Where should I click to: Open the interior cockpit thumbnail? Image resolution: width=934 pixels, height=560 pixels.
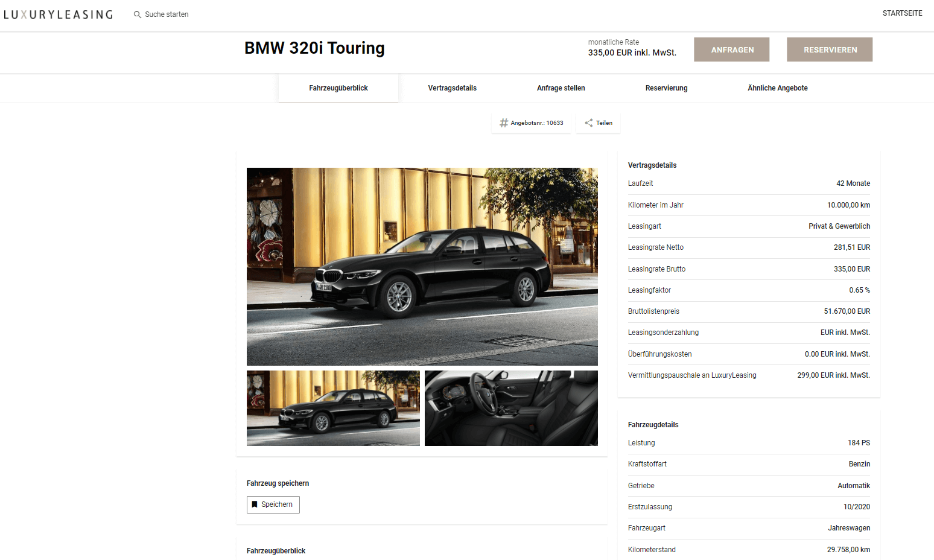coord(511,409)
